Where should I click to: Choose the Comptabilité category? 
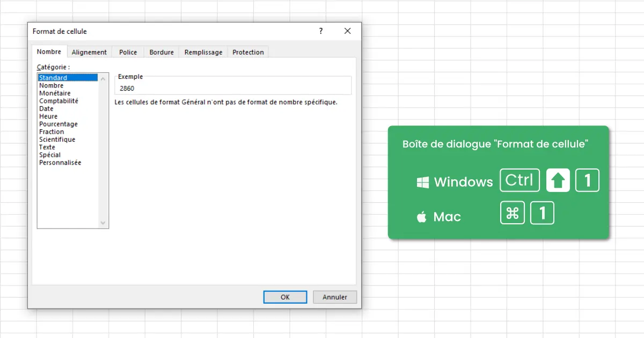pyautogui.click(x=68, y=101)
